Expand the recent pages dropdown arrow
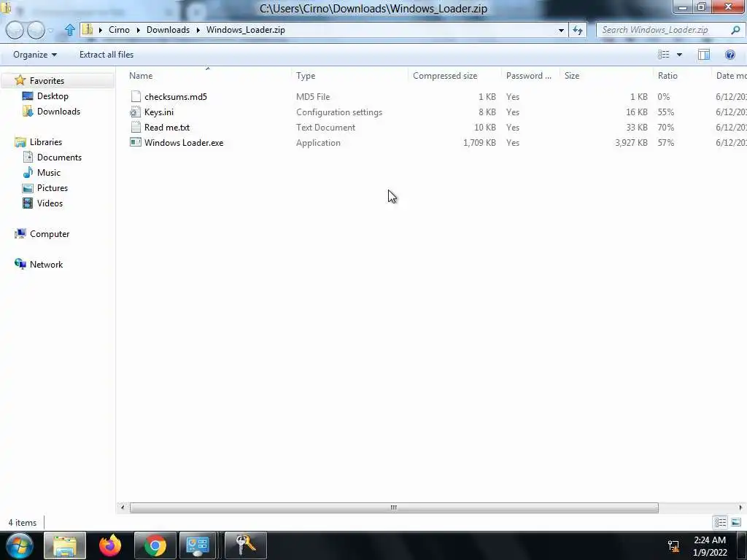Image resolution: width=747 pixels, height=560 pixels. 50,30
